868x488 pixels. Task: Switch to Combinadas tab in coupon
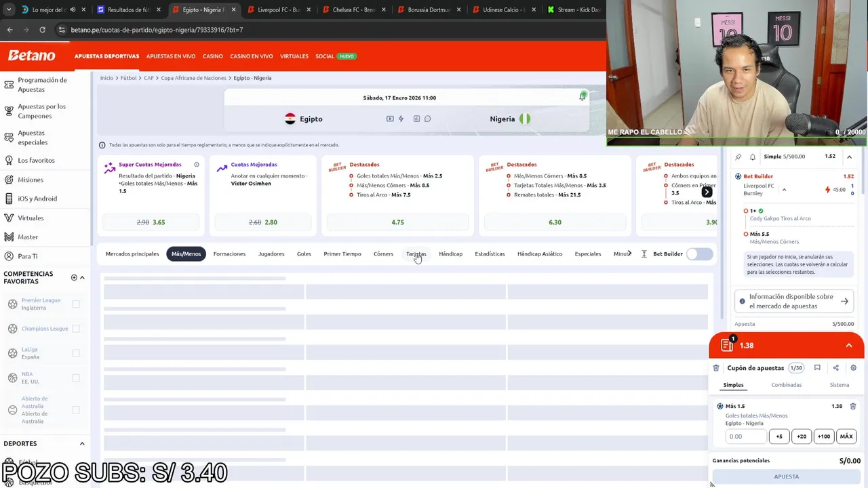point(787,385)
